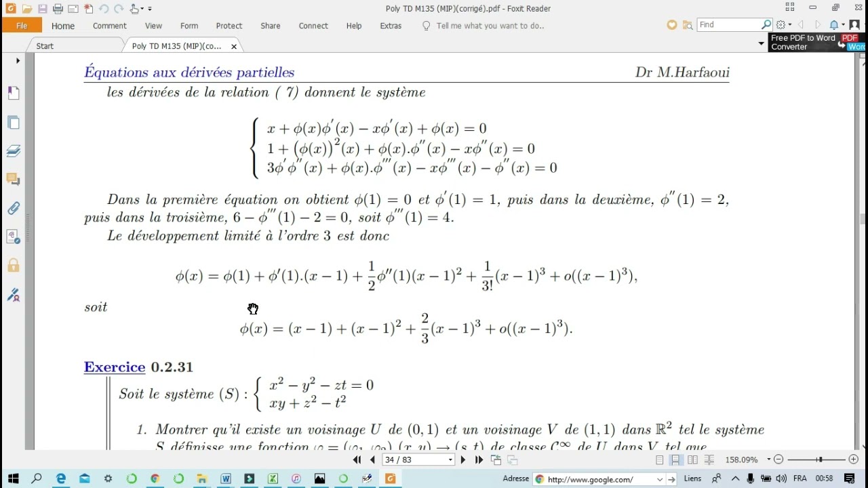Toggle the ribbon layout grid icon in the title bar
Image resolution: width=868 pixels, height=488 pixels.
click(790, 7)
